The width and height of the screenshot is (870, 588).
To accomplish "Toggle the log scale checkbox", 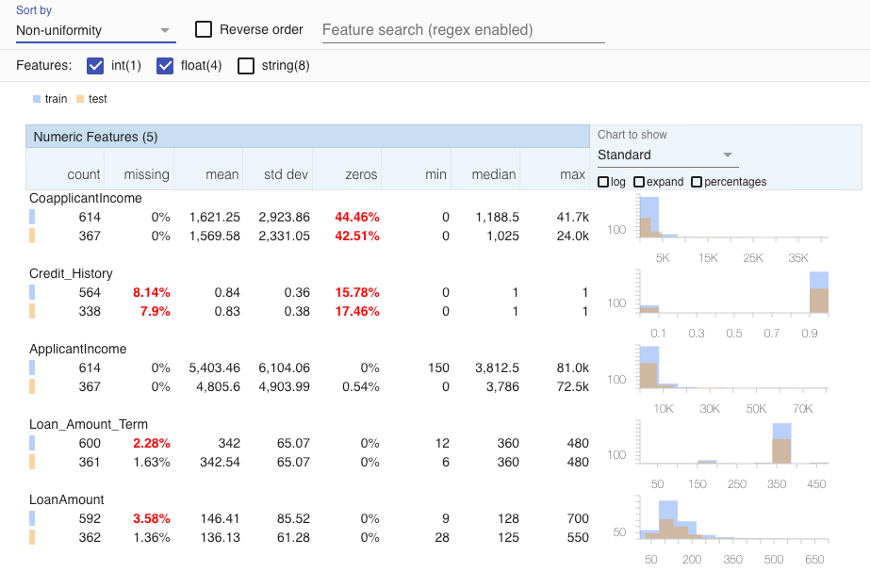I will click(604, 182).
